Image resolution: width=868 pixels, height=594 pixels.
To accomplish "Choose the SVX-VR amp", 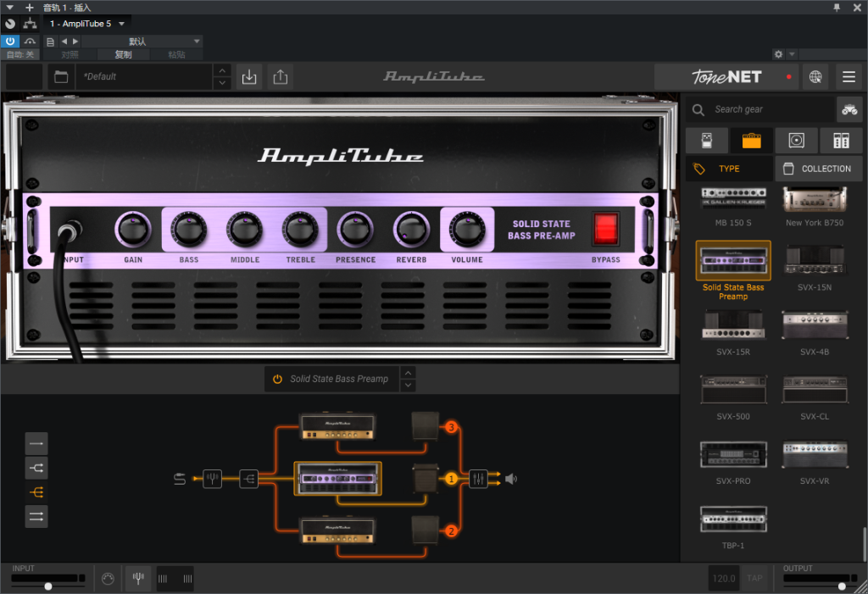I will 815,462.
